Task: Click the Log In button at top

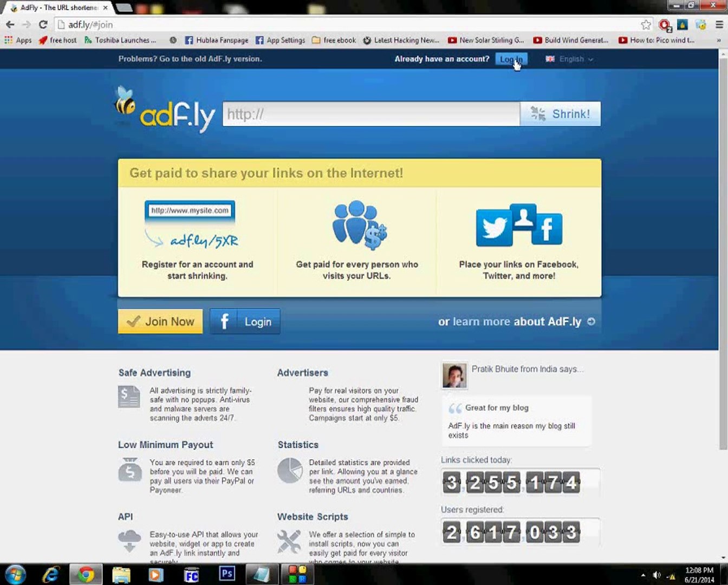Action: pyautogui.click(x=511, y=59)
